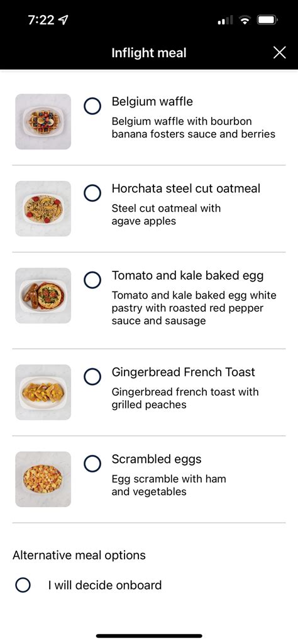298x644 pixels.
Task: Tap the location arrow beside the time
Action: click(x=63, y=20)
